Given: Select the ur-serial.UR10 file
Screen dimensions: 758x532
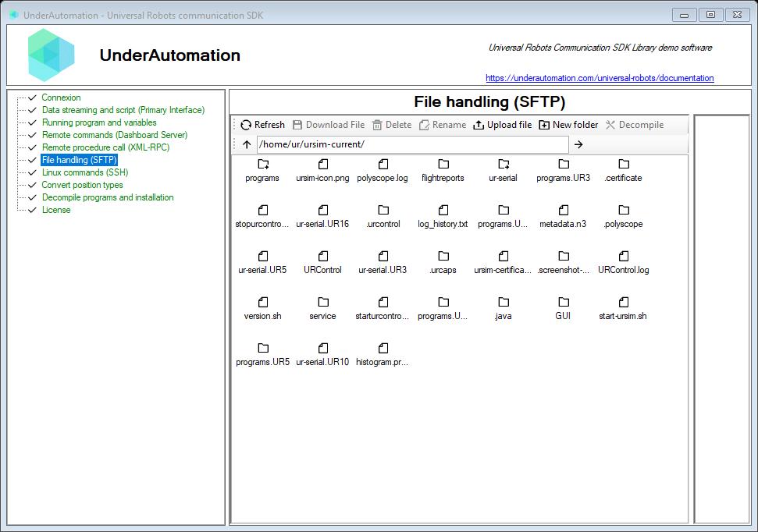Looking at the screenshot, I should (322, 354).
